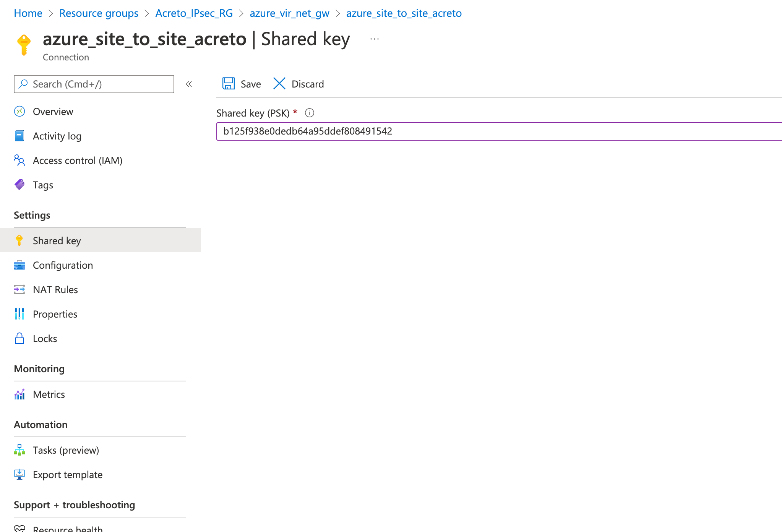The height and width of the screenshot is (532, 782).
Task: Click the purple Tags icon
Action: coord(19,185)
